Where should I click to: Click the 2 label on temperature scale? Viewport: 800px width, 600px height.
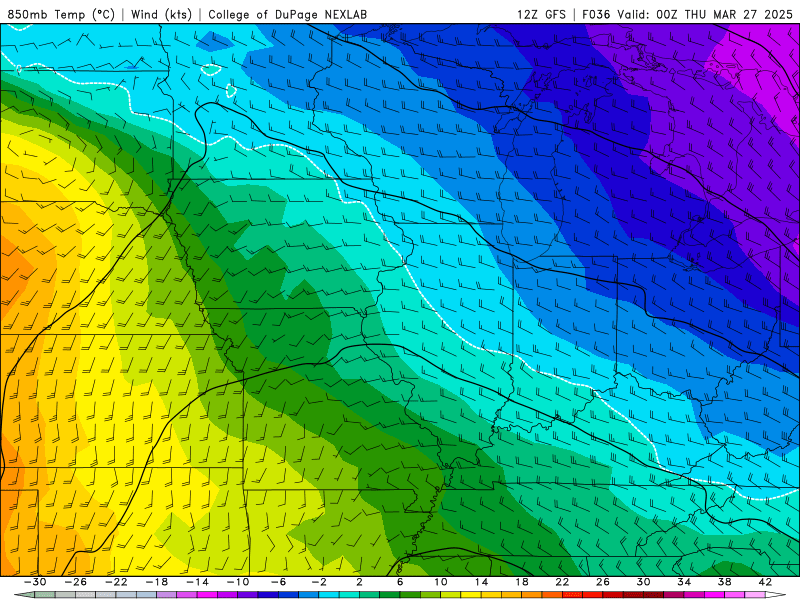tap(359, 582)
